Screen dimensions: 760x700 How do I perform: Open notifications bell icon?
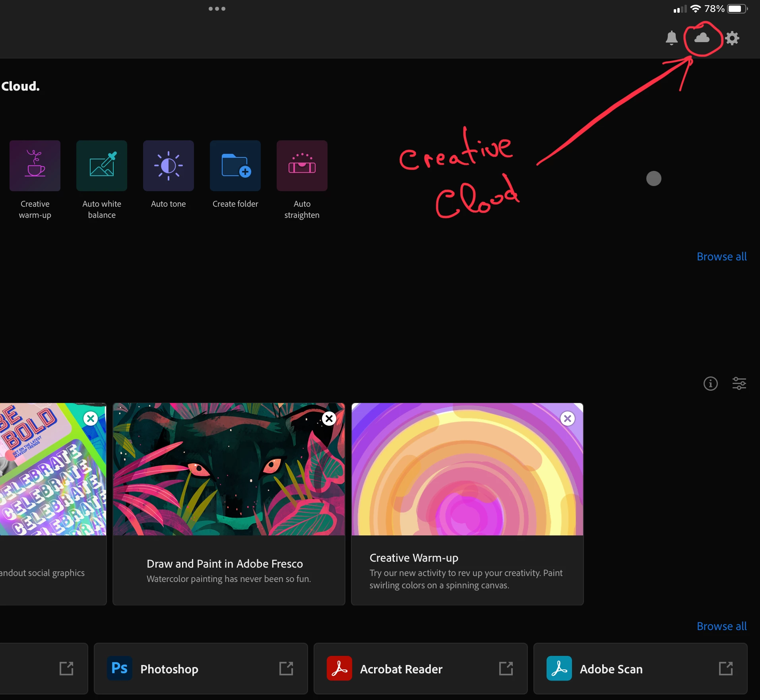671,38
